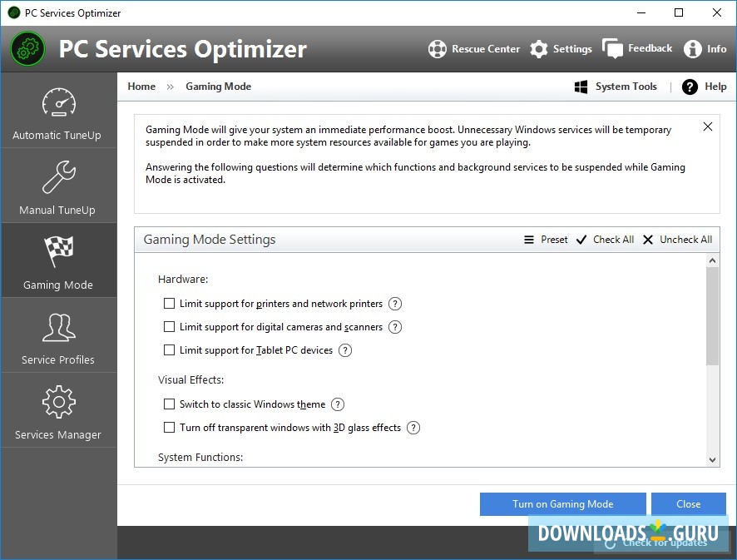Image resolution: width=737 pixels, height=560 pixels.
Task: Enable limit support for cameras and scanners
Action: coord(169,326)
